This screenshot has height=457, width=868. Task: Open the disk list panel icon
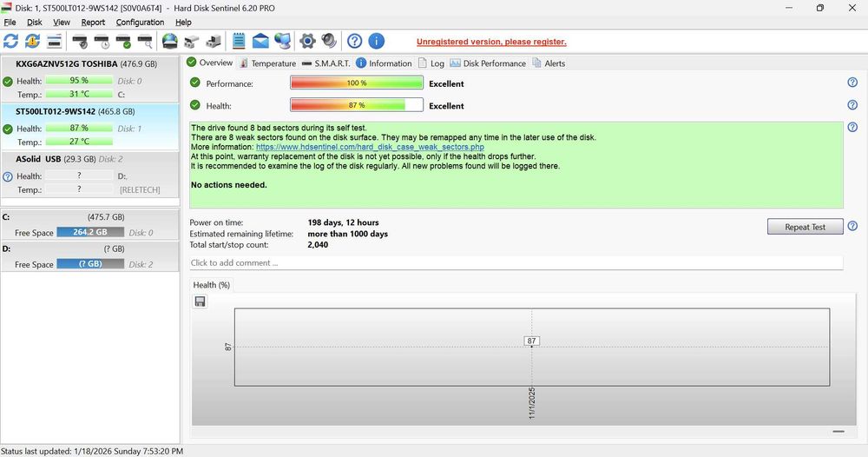click(54, 41)
